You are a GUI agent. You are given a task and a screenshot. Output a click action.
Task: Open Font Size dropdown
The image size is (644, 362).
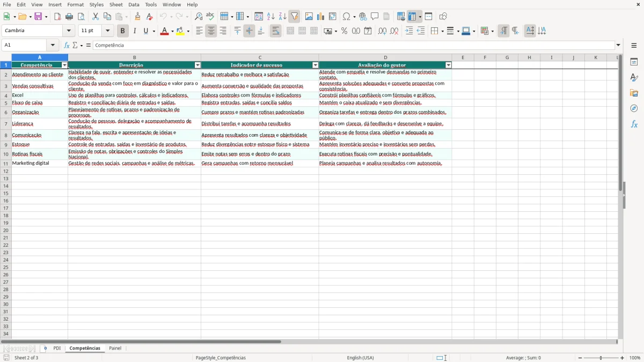[x=107, y=31]
